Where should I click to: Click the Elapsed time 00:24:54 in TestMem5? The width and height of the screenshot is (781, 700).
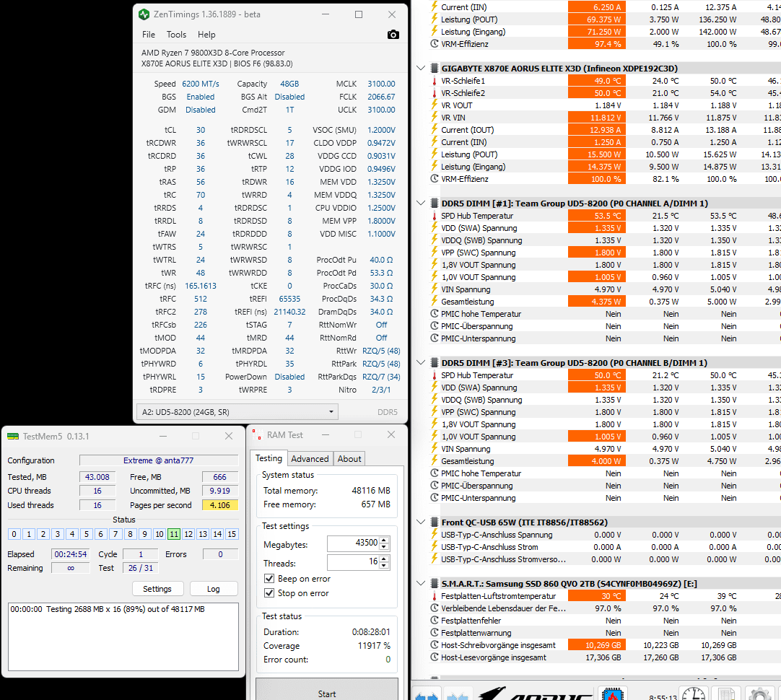tap(71, 554)
